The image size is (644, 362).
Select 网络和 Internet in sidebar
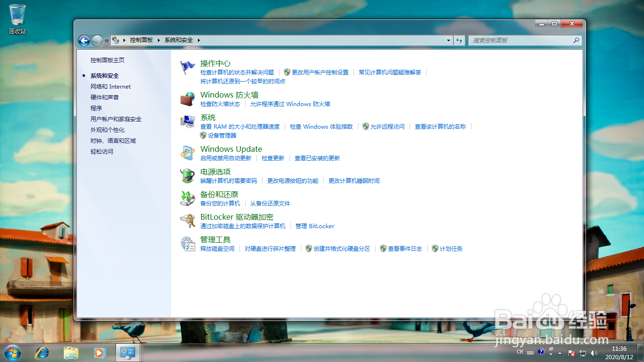pyautogui.click(x=111, y=87)
